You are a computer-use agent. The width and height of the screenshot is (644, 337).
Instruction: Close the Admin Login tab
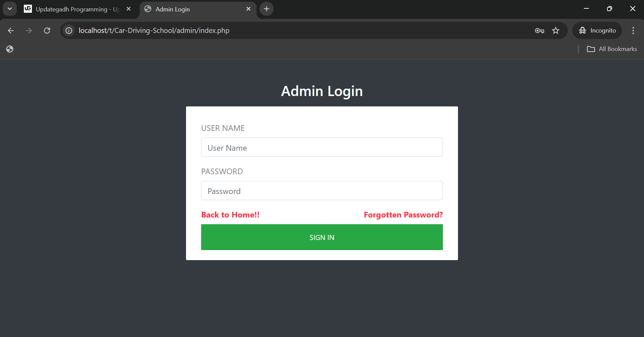pyautogui.click(x=248, y=9)
